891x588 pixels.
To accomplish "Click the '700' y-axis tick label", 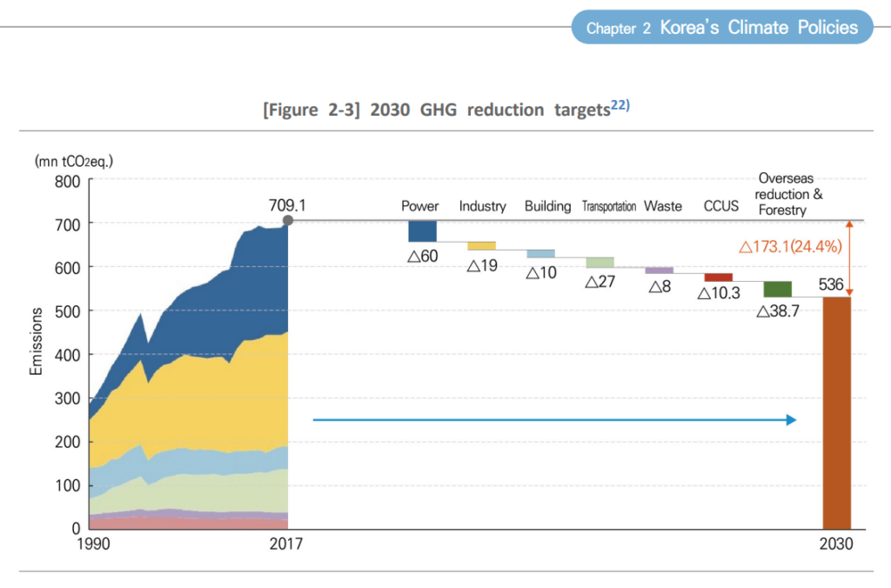I will click(68, 225).
